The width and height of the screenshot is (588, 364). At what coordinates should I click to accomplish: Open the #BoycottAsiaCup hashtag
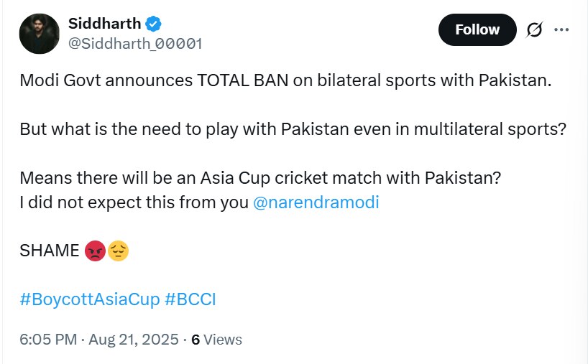90,299
